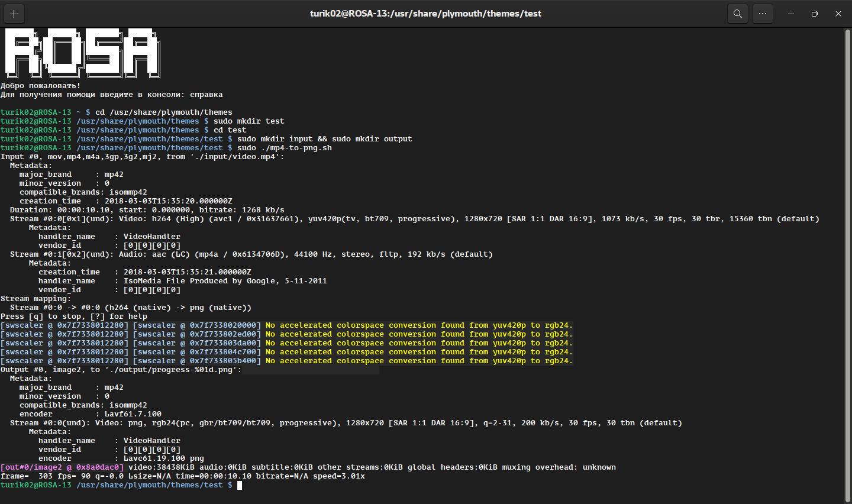Click the 'Output #0, image2' line

click(121, 370)
